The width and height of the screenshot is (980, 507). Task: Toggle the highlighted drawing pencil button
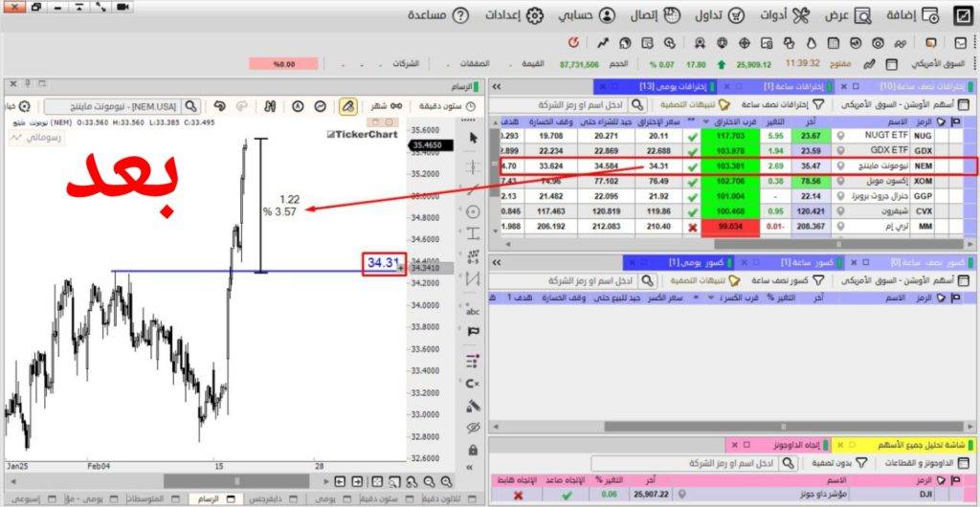[x=348, y=106]
